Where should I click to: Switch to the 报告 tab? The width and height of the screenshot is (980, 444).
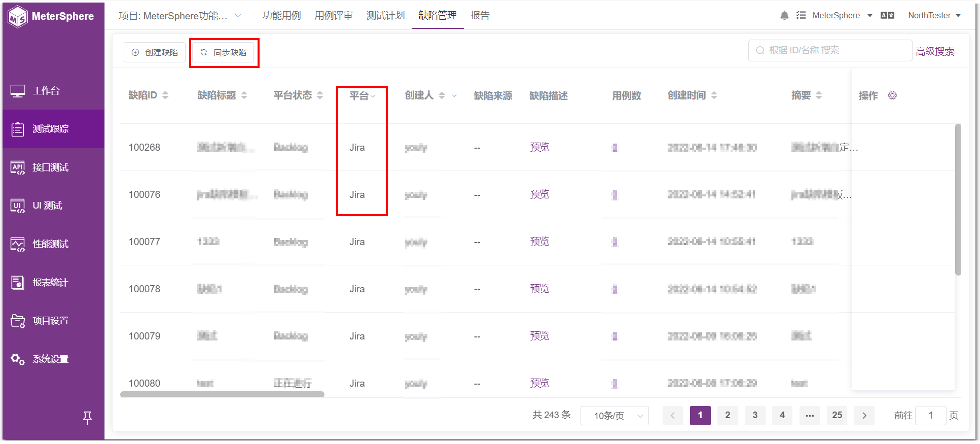480,16
